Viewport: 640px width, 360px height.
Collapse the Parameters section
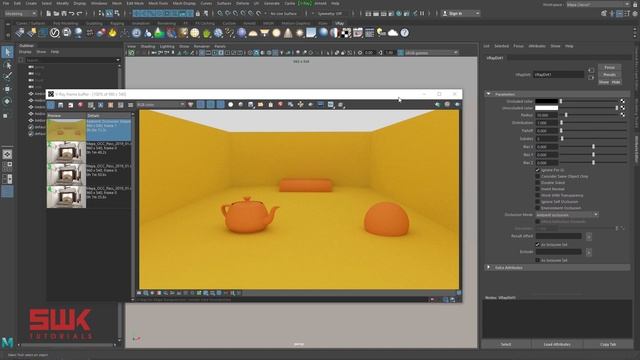click(488, 94)
